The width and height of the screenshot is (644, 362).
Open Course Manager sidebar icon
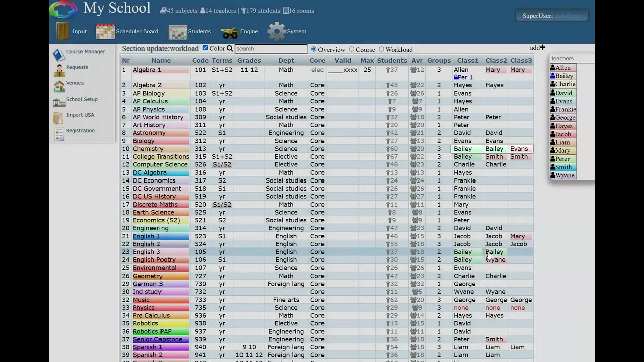[59, 54]
